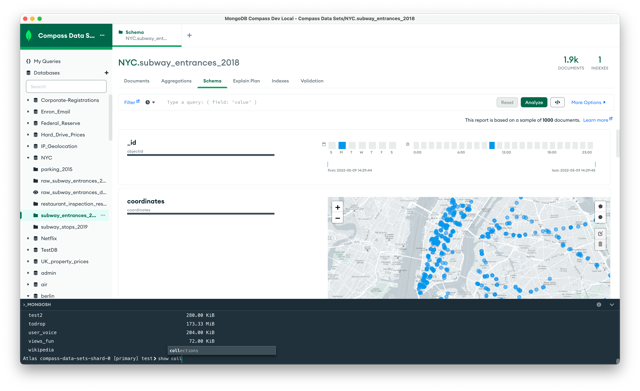Click the Analyze button
640x391 pixels.
point(534,102)
